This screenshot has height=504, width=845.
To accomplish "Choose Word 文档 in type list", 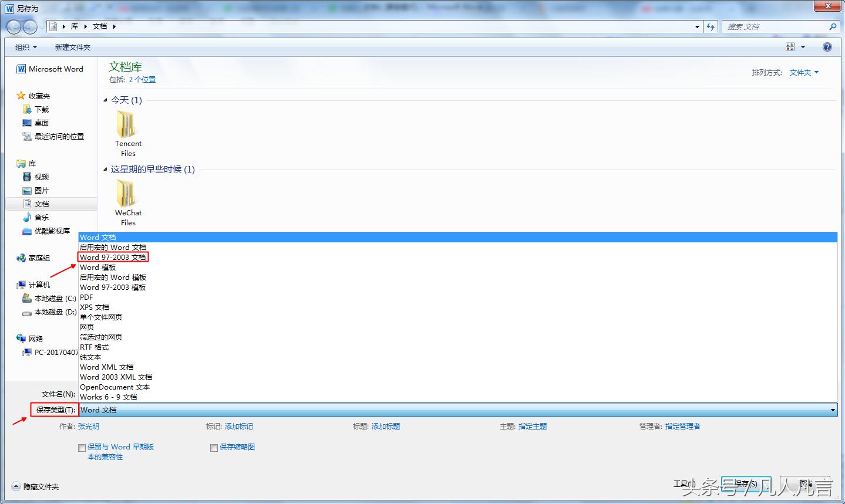I will point(458,237).
